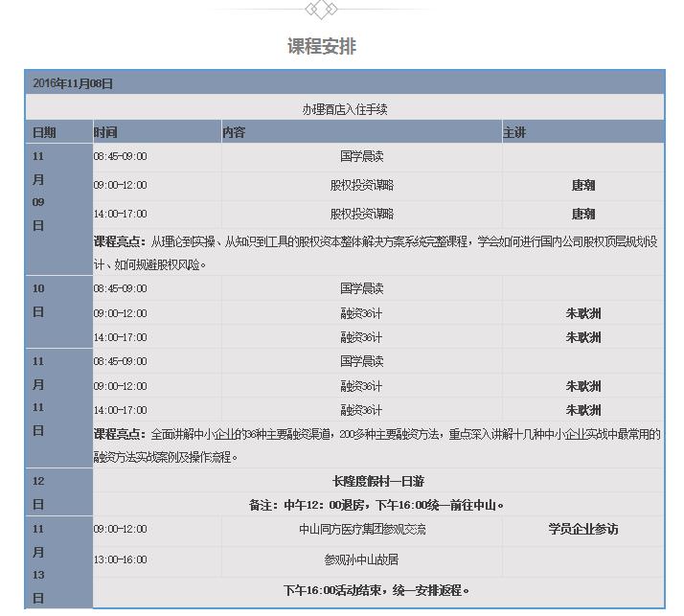Click 09:00-12:00 in the 11月09日 section
The width and height of the screenshot is (684, 616).
pyautogui.click(x=121, y=185)
